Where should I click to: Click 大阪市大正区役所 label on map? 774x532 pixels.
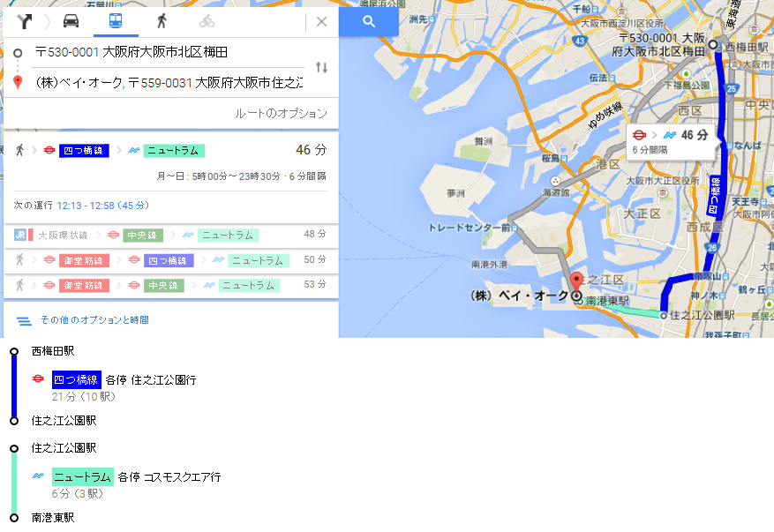point(663,181)
